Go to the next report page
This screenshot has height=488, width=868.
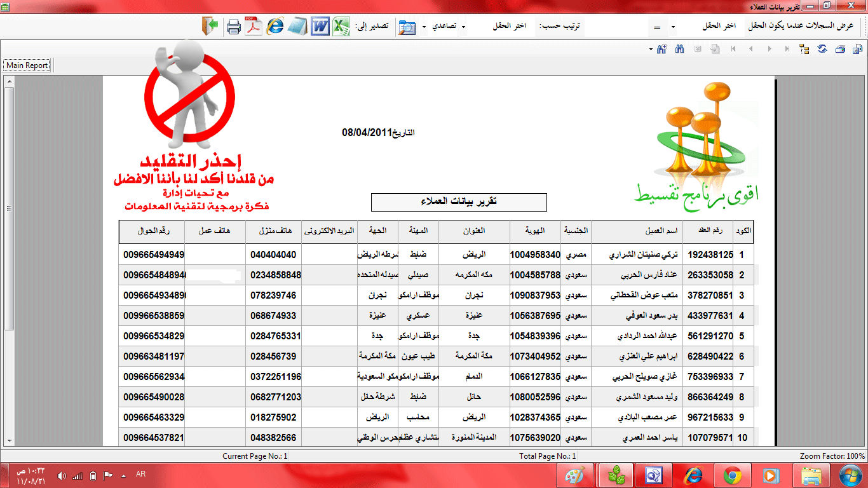769,49
